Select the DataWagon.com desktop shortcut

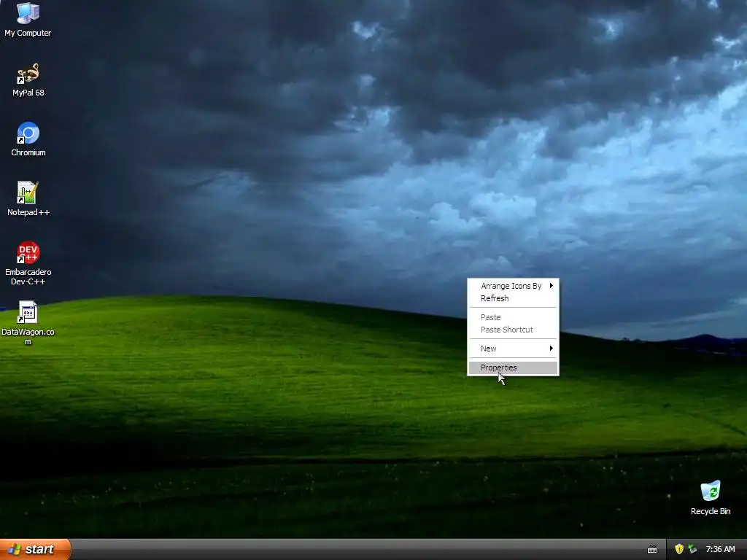coord(28,323)
